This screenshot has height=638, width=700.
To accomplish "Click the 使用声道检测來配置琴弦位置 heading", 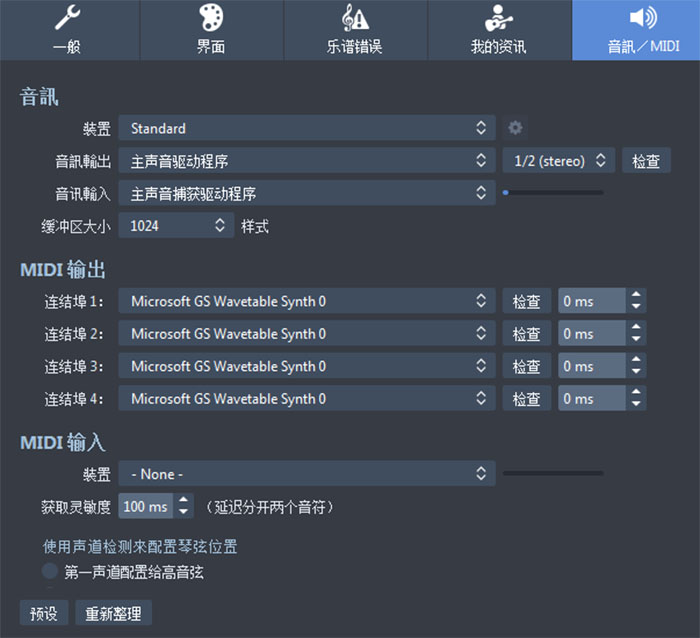I will 140,546.
